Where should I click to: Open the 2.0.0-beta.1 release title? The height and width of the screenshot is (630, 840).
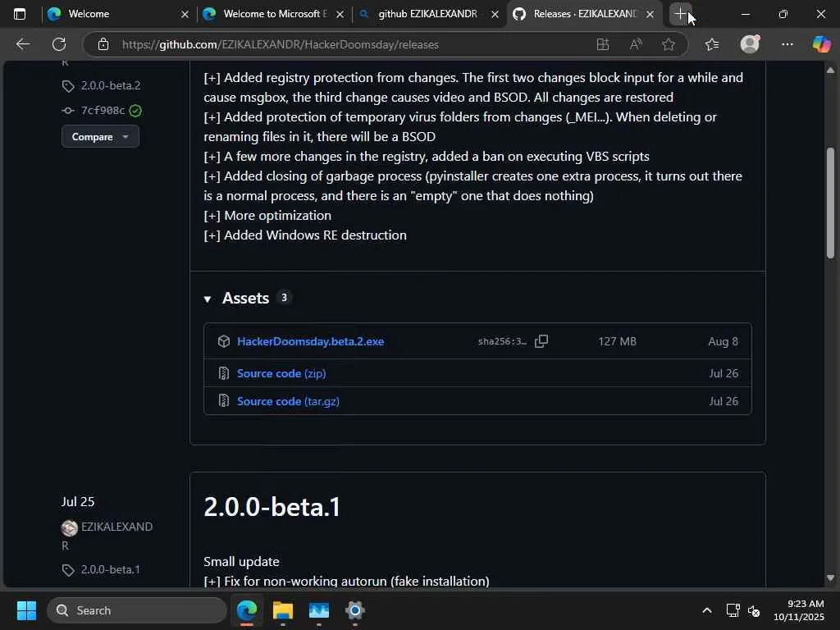pos(272,507)
